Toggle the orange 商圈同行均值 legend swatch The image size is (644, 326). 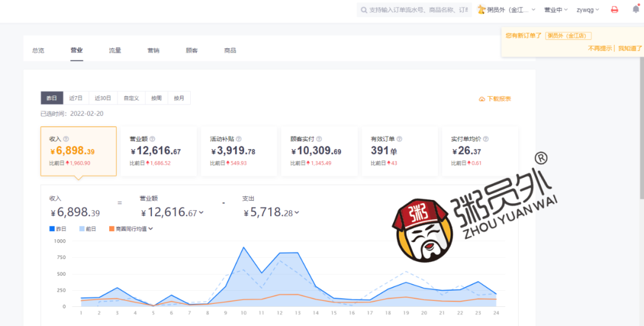point(112,229)
